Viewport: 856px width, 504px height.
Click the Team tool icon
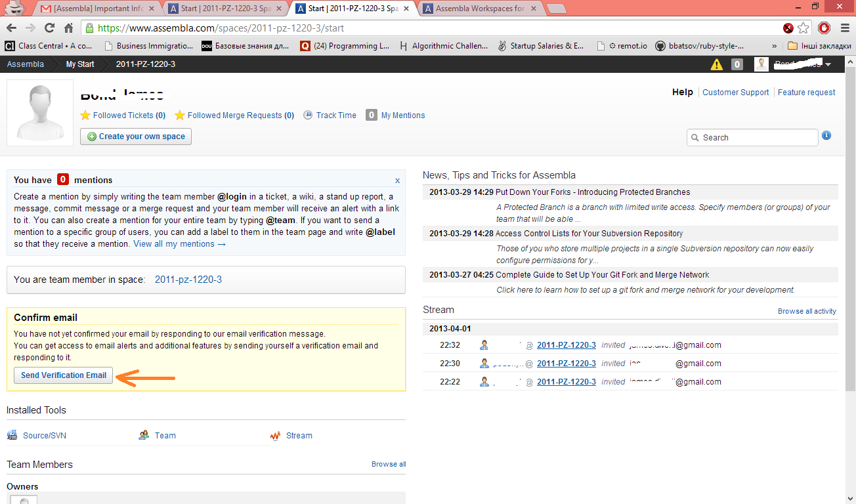(x=144, y=435)
